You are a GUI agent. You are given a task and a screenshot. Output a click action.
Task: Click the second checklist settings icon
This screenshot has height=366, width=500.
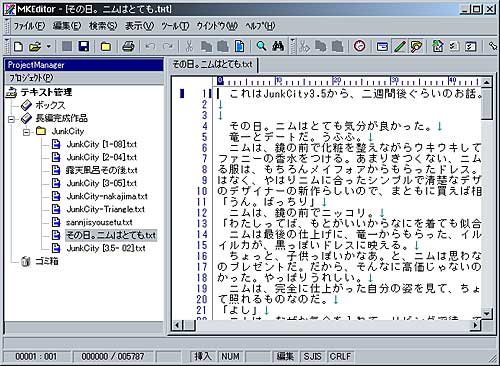(x=471, y=46)
